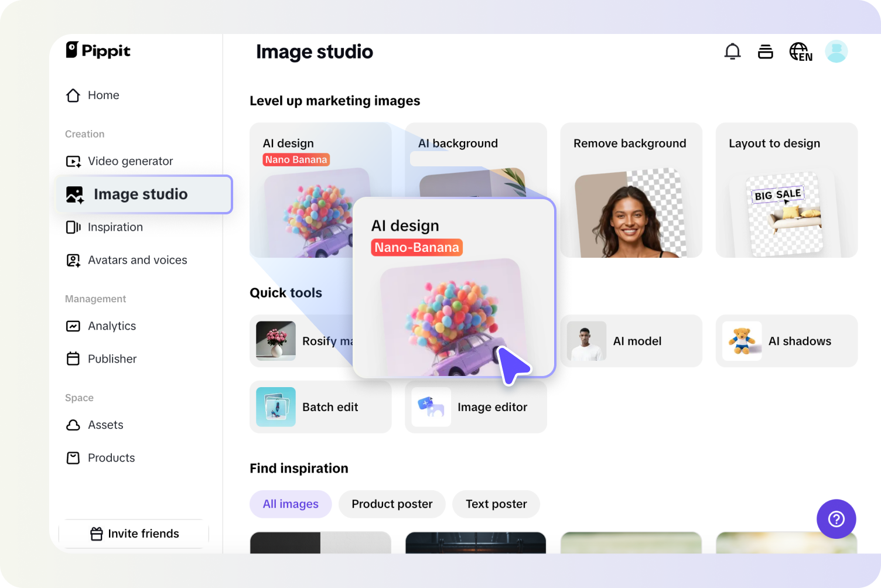
Task: Open Analytics via its chart icon
Action: coord(73,326)
